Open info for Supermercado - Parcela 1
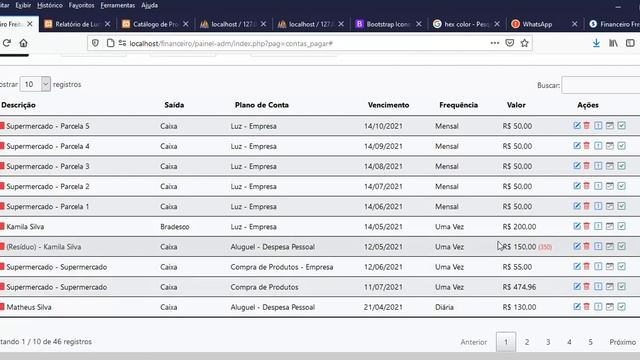Viewport: 640px width, 360px height. (x=598, y=206)
